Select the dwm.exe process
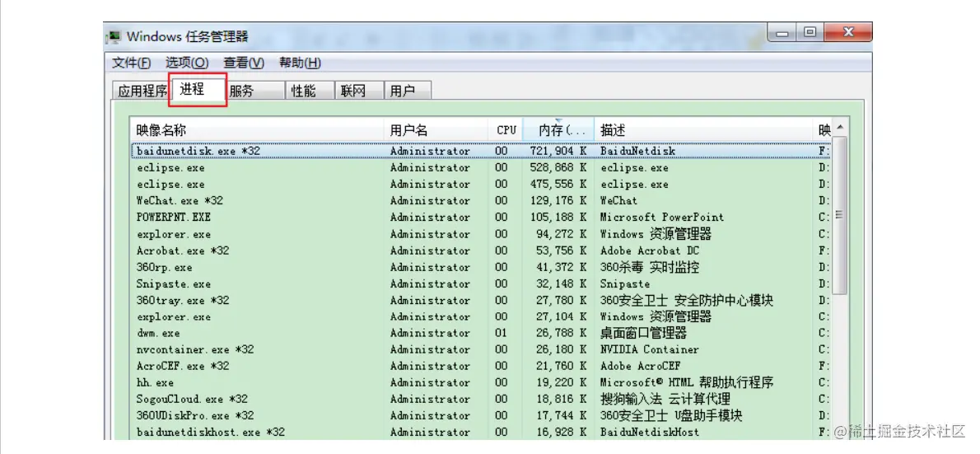980x454 pixels. (x=481, y=333)
